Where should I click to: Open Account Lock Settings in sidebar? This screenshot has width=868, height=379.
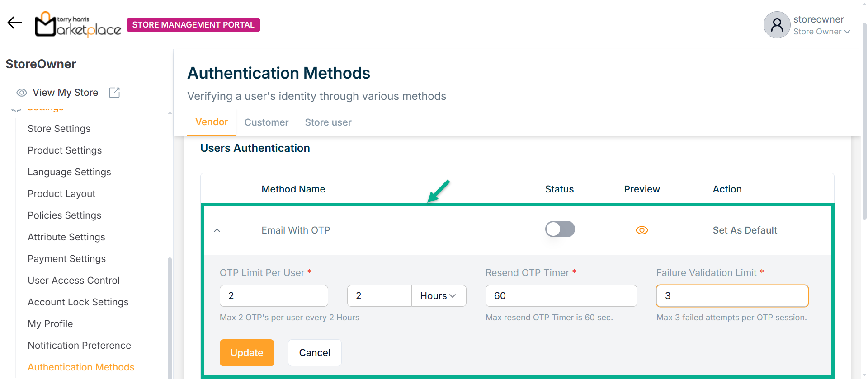click(x=78, y=302)
